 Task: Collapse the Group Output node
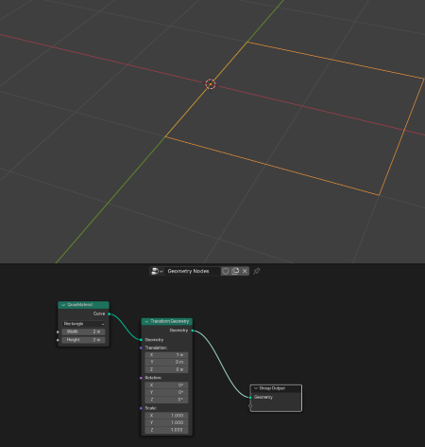point(256,388)
